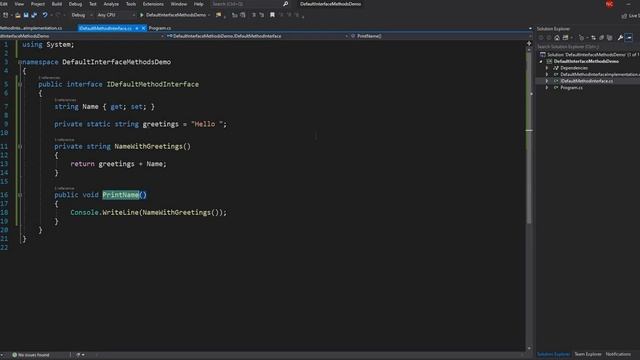Open the project navigation dropdown above editor
Image resolution: width=640 pixels, height=360 pixels.
[82, 36]
